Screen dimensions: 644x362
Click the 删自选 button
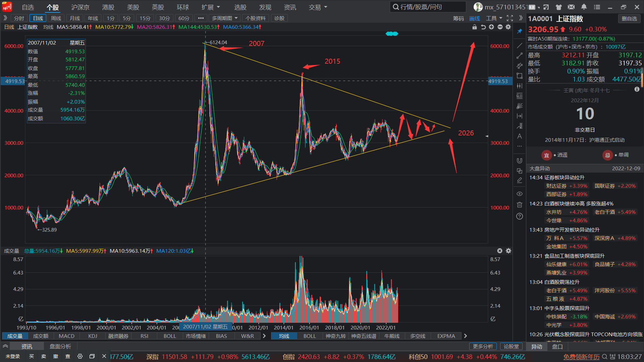[629, 19]
